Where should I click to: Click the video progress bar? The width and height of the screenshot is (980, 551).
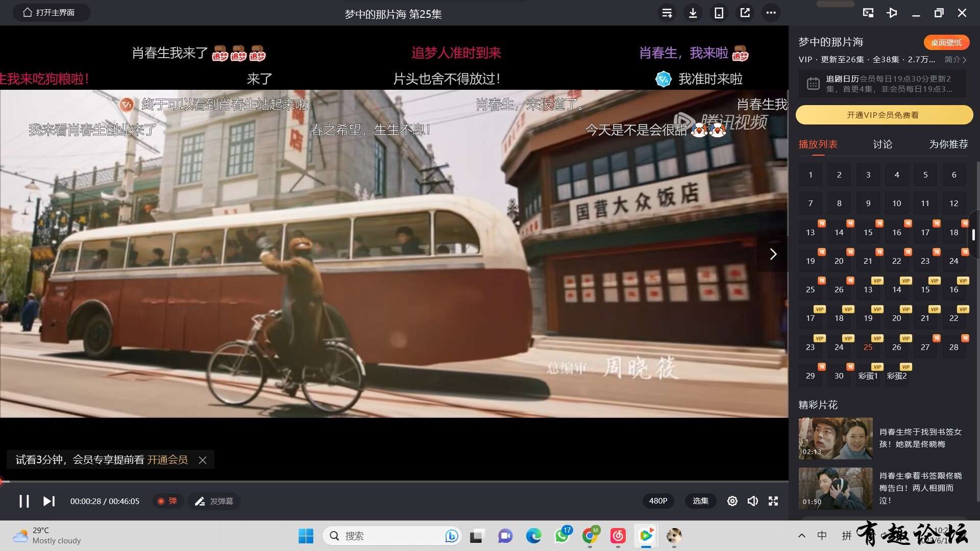[x=394, y=481]
